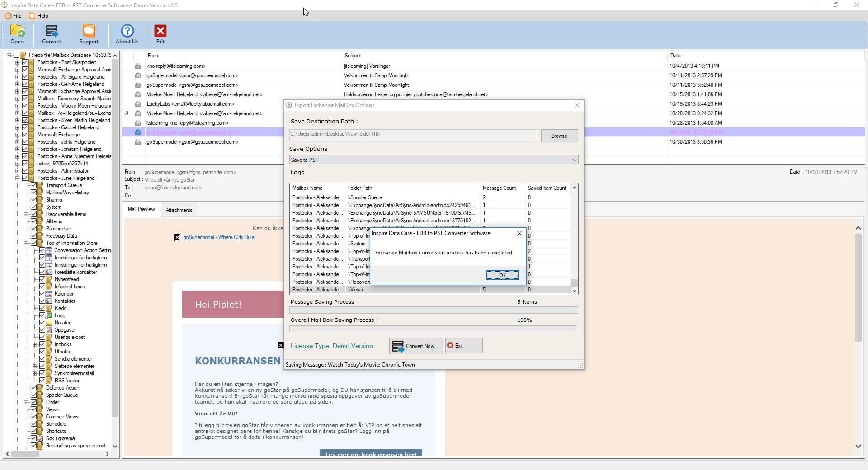Expand the Innboks folder node
This screenshot has height=470, width=868.
(34, 344)
